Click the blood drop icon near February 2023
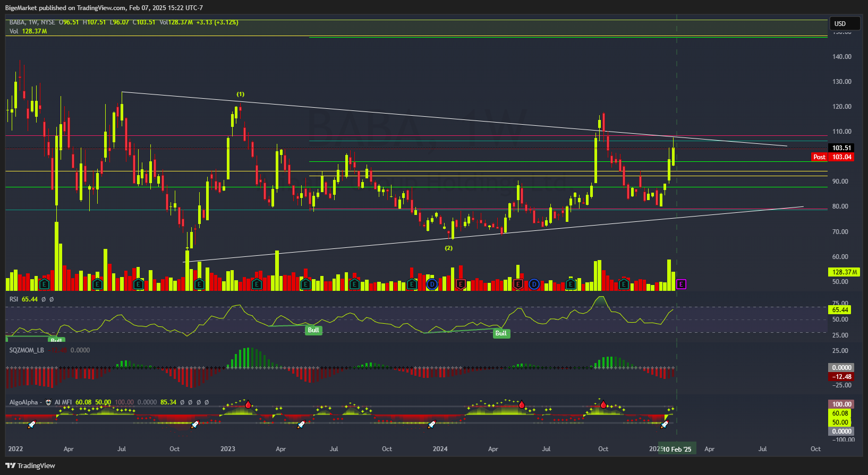This screenshot has width=868, height=475. click(x=248, y=404)
